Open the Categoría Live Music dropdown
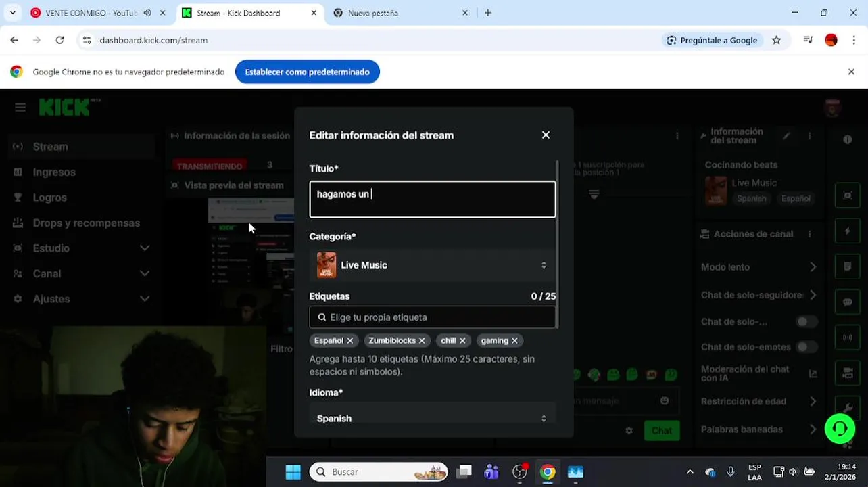The height and width of the screenshot is (487, 868). click(x=433, y=265)
